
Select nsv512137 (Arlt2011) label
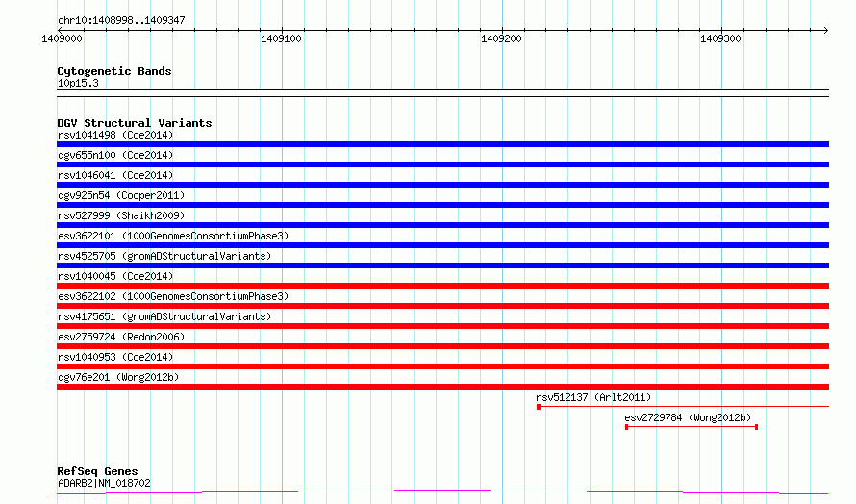coord(593,397)
